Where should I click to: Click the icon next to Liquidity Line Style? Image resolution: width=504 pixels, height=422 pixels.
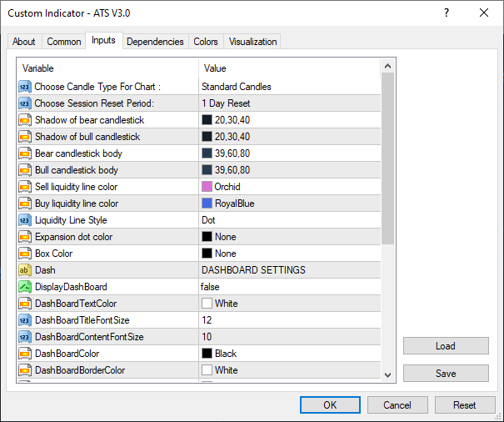(24, 220)
